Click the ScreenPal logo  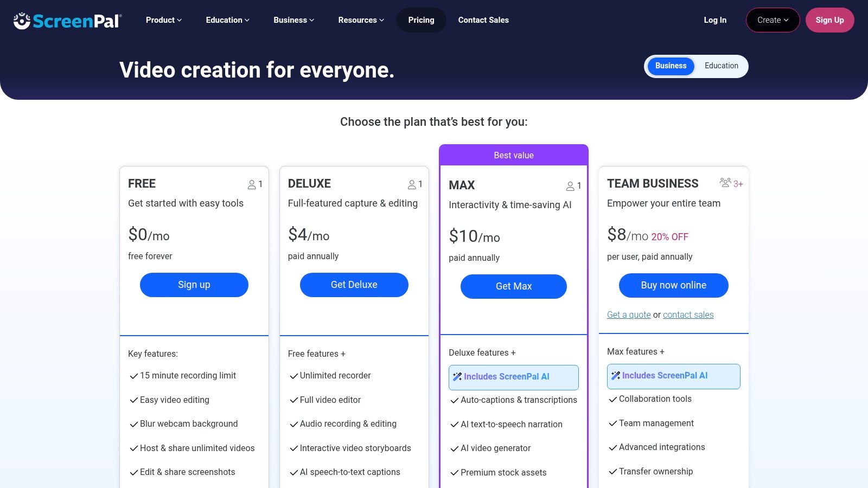click(68, 21)
